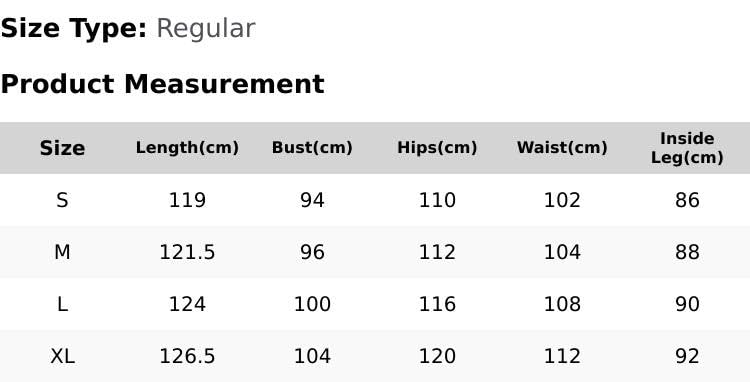Image resolution: width=750 pixels, height=382 pixels.
Task: Click the hips value 110 for S
Action: tap(437, 200)
